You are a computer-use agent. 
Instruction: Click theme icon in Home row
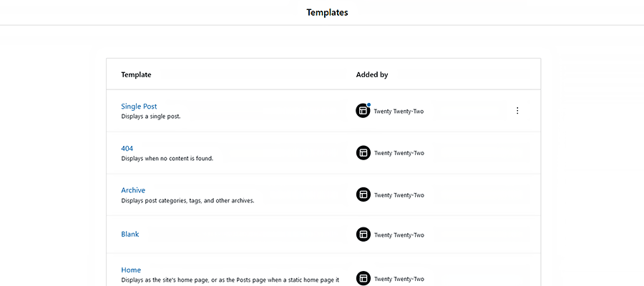(363, 278)
